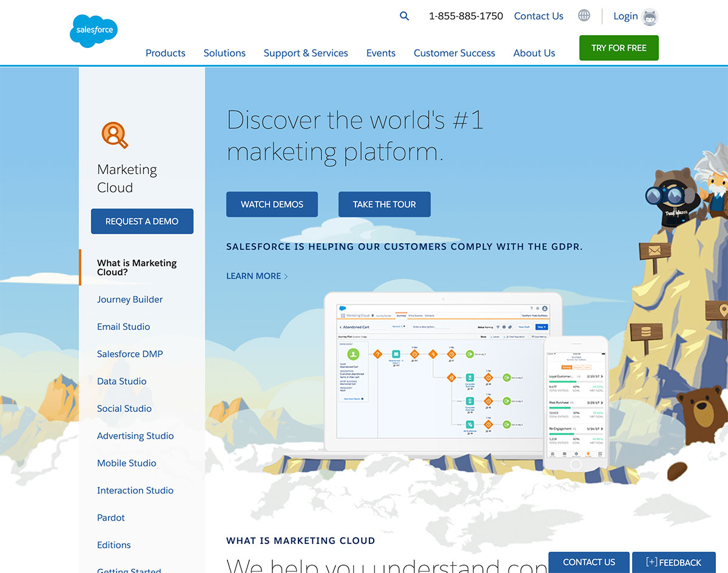This screenshot has width=728, height=573.
Task: Open the Customer Success menu
Action: pos(454,53)
